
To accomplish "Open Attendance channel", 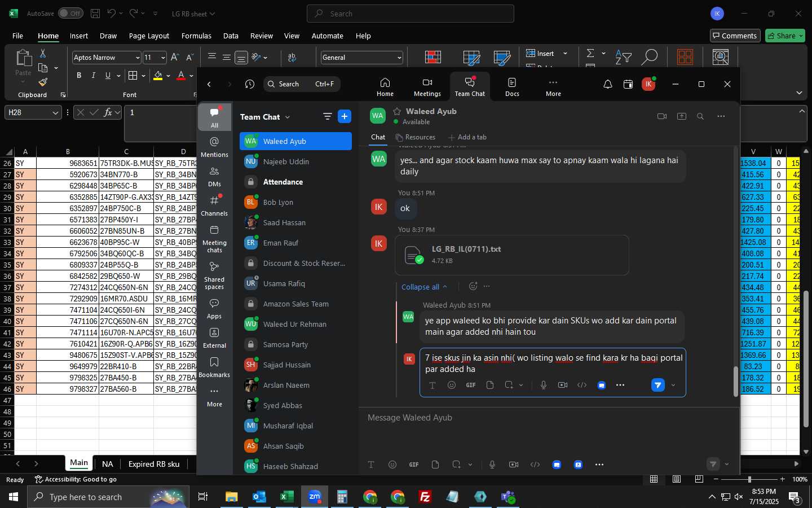I will tap(295, 182).
